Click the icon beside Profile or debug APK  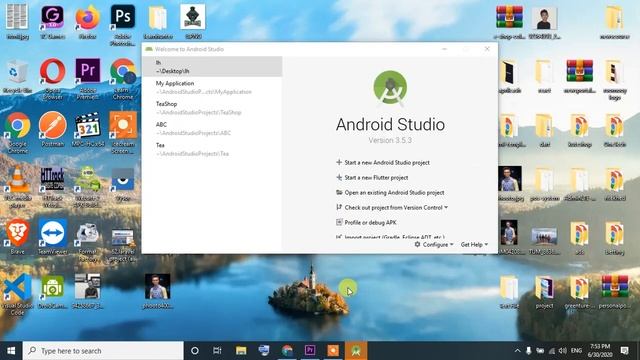coord(339,222)
